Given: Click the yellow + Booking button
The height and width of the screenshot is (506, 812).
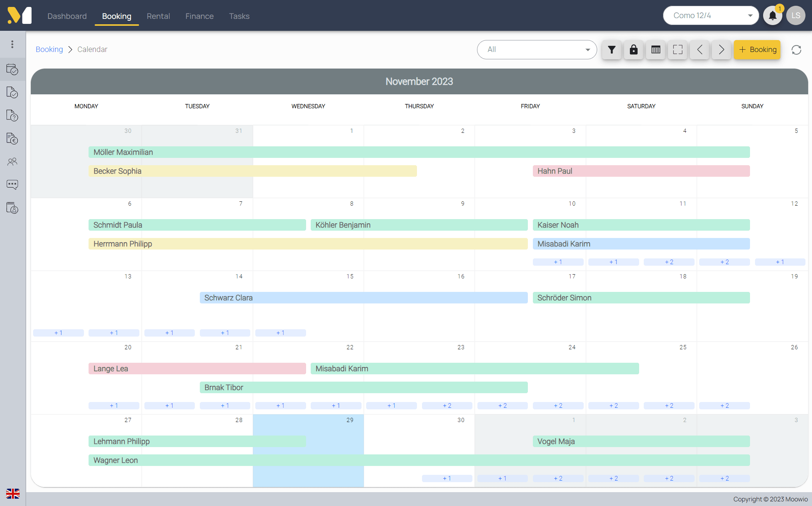Looking at the screenshot, I should (757, 50).
